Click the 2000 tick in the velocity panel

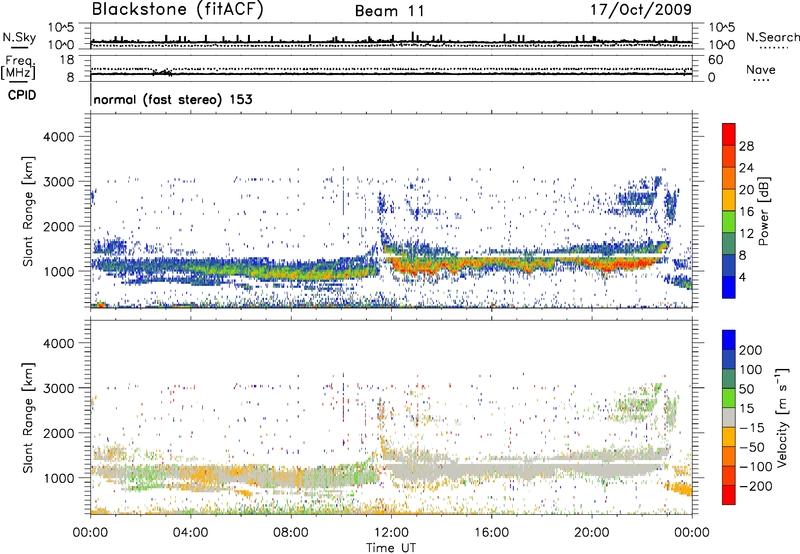tap(58, 433)
